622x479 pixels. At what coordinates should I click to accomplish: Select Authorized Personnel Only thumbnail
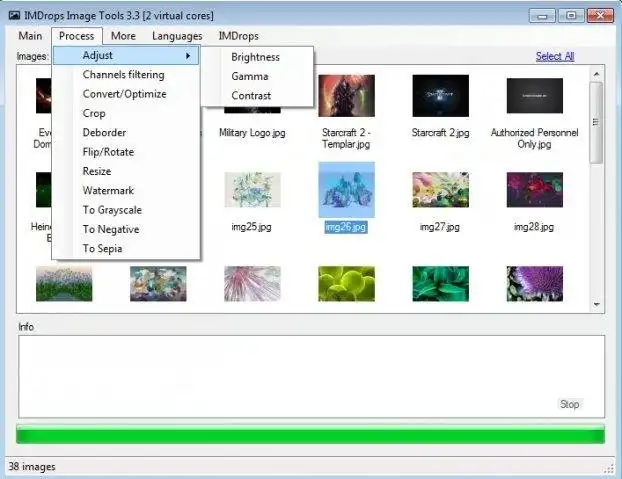[x=535, y=96]
